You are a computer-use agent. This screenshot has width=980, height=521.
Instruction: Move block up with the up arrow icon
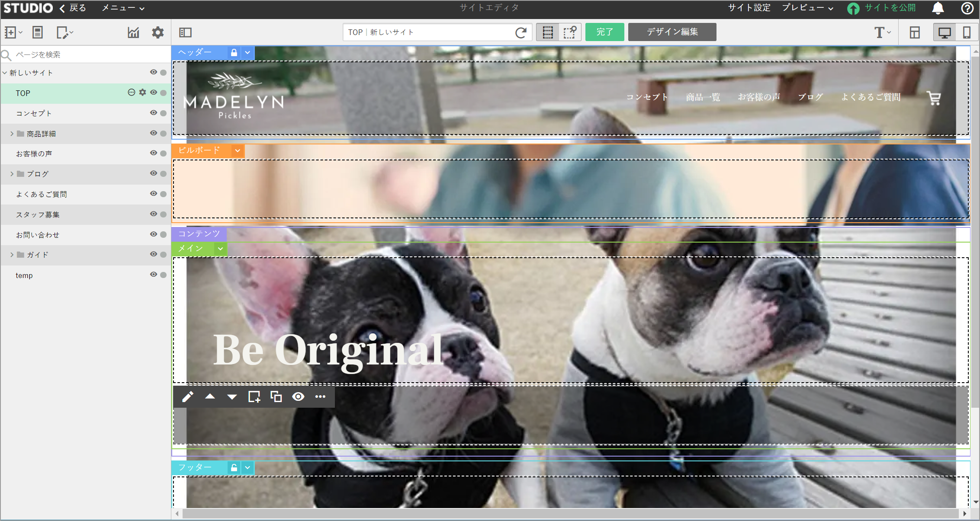pos(210,397)
